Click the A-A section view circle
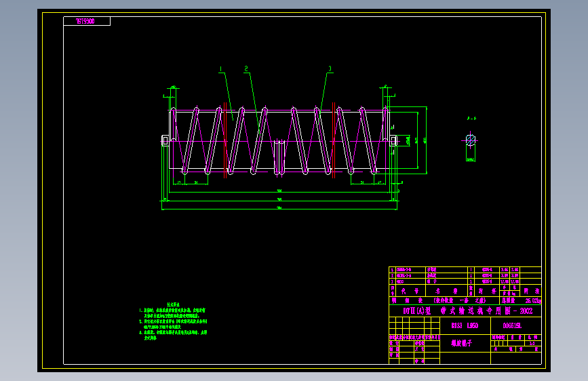The width and height of the screenshot is (588, 381). coord(471,140)
